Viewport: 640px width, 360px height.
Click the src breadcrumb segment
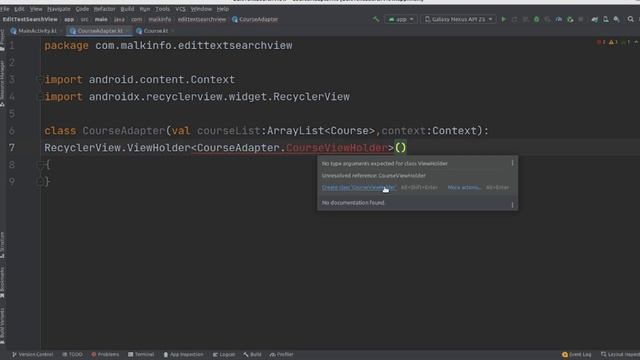tap(84, 19)
